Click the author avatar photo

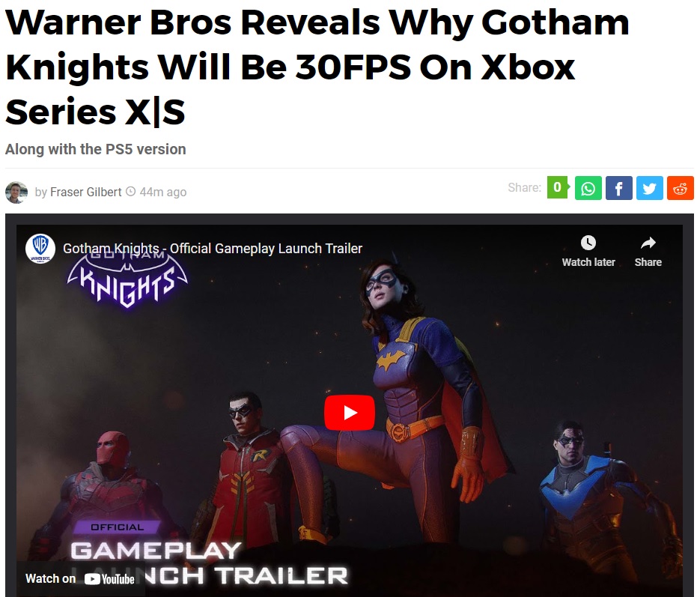click(x=16, y=193)
